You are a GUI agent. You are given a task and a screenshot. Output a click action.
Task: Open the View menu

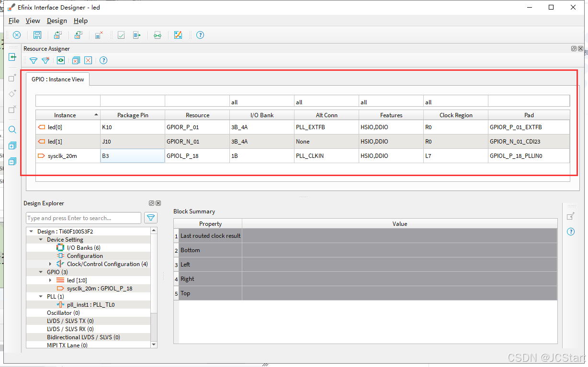pyautogui.click(x=33, y=21)
